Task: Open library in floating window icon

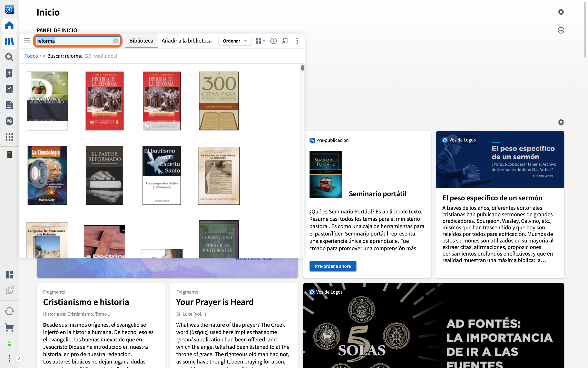Action: click(x=285, y=41)
